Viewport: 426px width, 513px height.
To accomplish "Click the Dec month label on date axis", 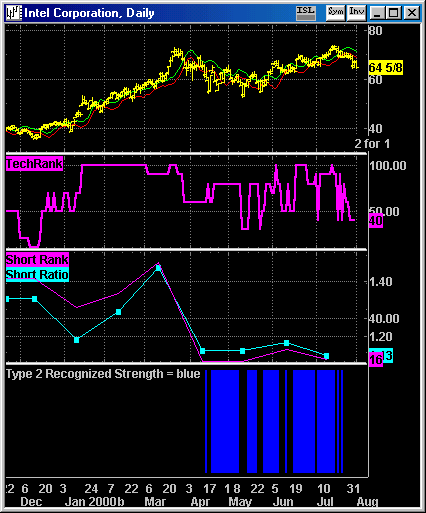I will [x=31, y=501].
